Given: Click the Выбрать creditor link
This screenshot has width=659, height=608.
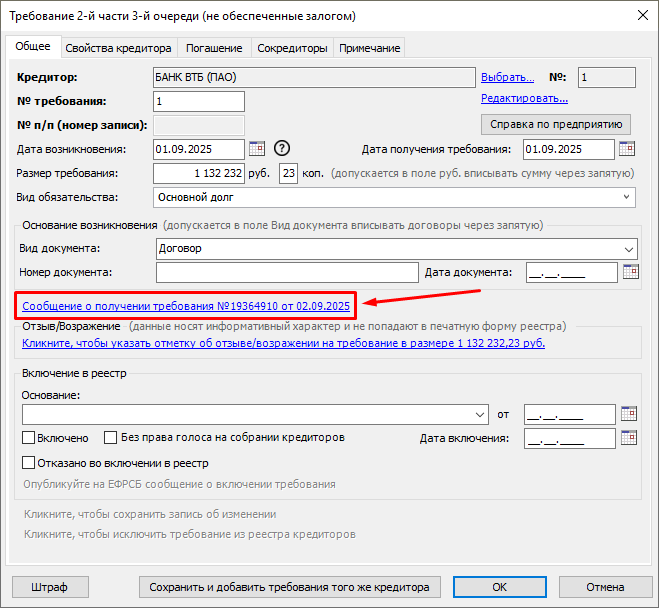Looking at the screenshot, I should pyautogui.click(x=509, y=77).
